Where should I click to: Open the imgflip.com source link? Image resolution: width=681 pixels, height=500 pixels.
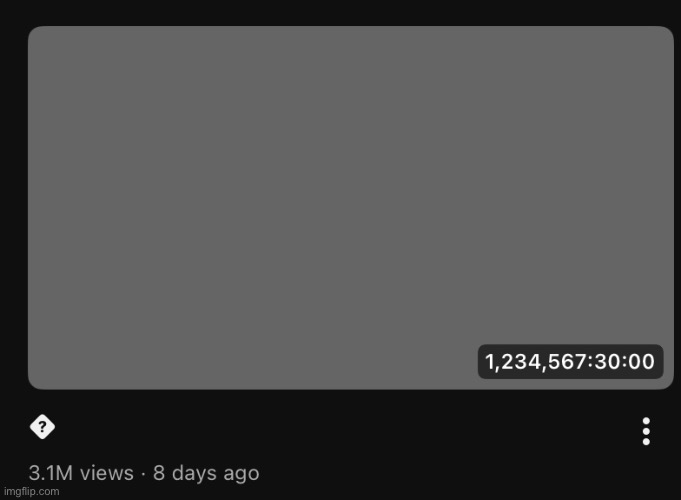[30, 493]
